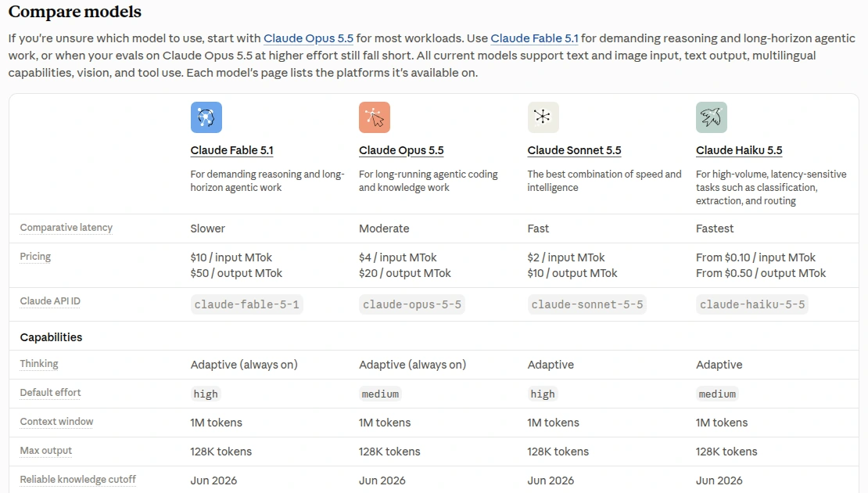Click the claude-haiku-5-5 API ID code
The image size is (868, 493).
click(752, 304)
